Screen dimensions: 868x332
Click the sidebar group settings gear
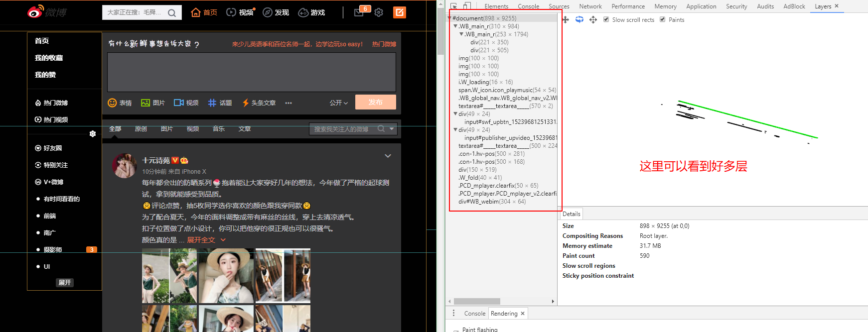[x=93, y=134]
